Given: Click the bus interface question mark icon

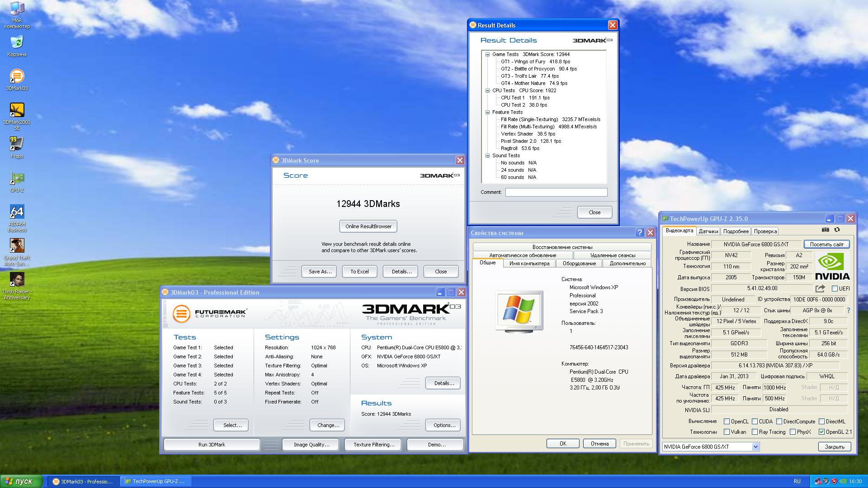Looking at the screenshot, I should (x=848, y=310).
